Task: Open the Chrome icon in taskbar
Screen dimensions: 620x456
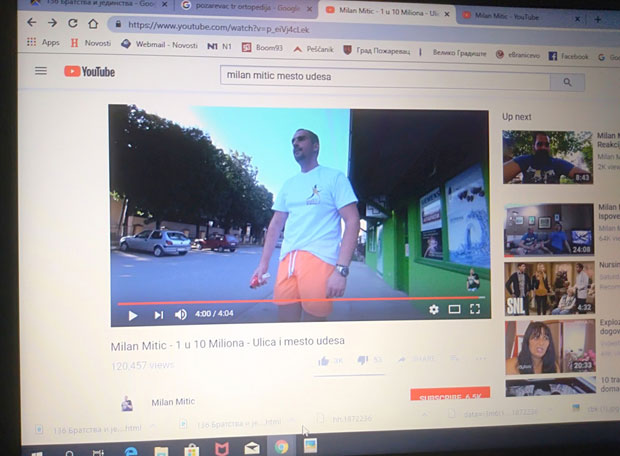Action: point(281,447)
